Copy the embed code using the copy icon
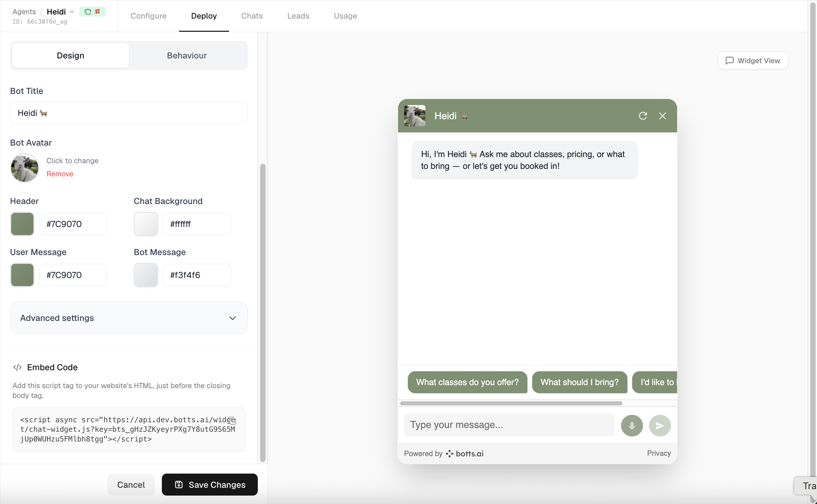This screenshot has width=817, height=504. click(x=232, y=421)
